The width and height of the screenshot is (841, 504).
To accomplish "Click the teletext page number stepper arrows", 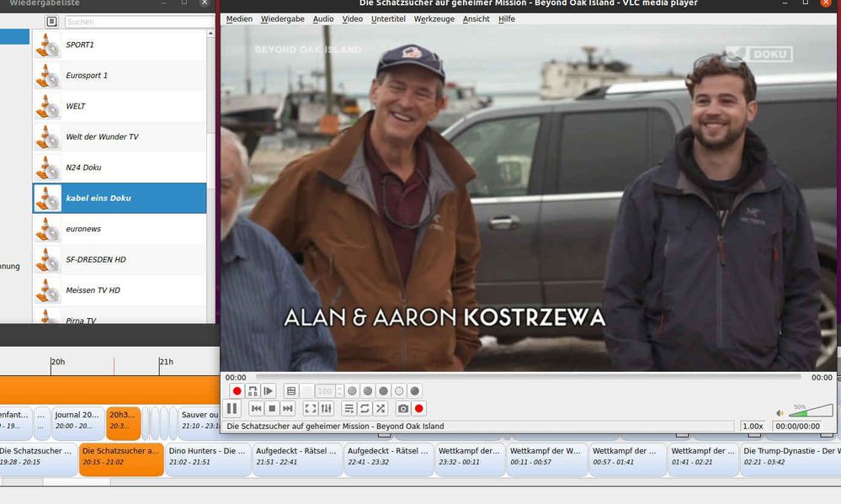I will (339, 391).
